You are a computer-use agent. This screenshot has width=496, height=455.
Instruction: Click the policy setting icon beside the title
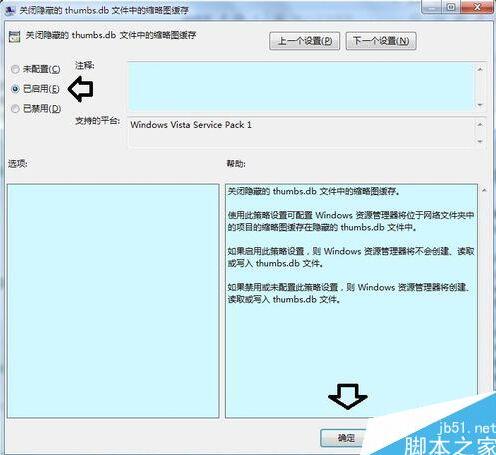point(15,36)
